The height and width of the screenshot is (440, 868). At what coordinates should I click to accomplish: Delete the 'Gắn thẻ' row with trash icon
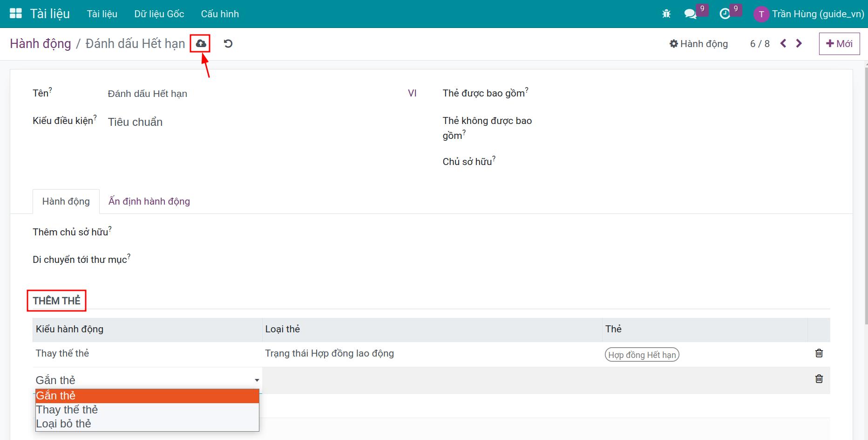click(819, 378)
